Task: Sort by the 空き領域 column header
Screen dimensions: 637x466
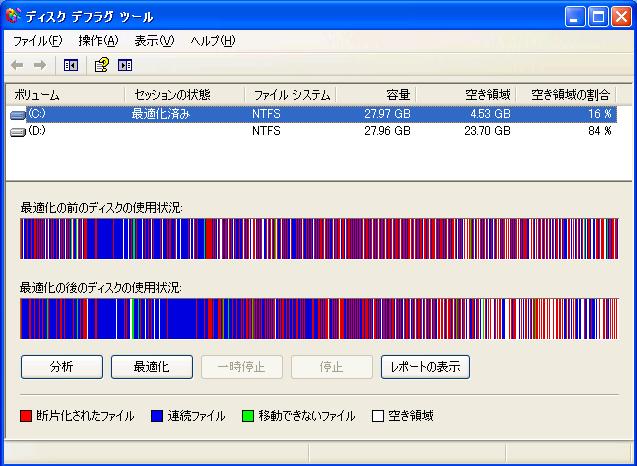Action: point(466,95)
